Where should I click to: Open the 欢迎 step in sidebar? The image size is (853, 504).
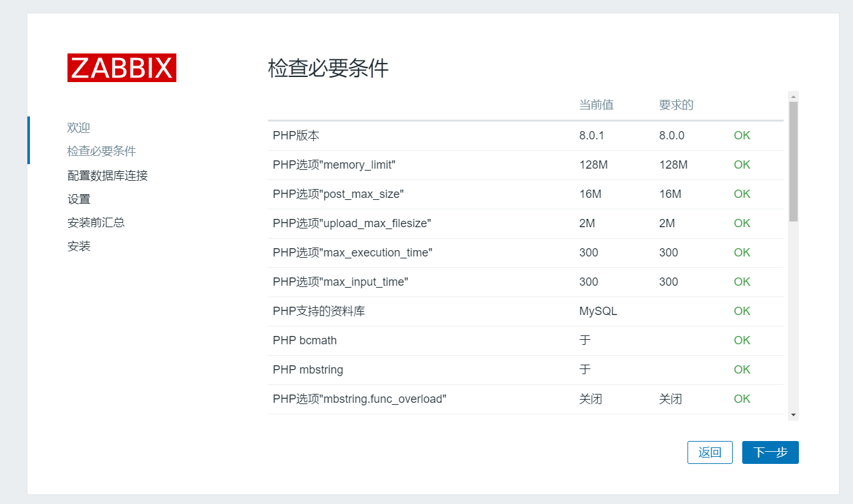click(79, 128)
